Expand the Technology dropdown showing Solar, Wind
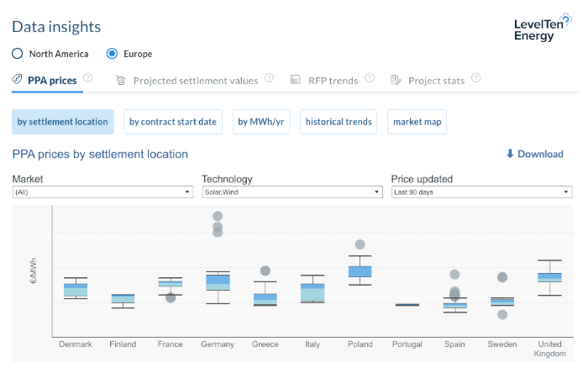The image size is (588, 378). (291, 192)
